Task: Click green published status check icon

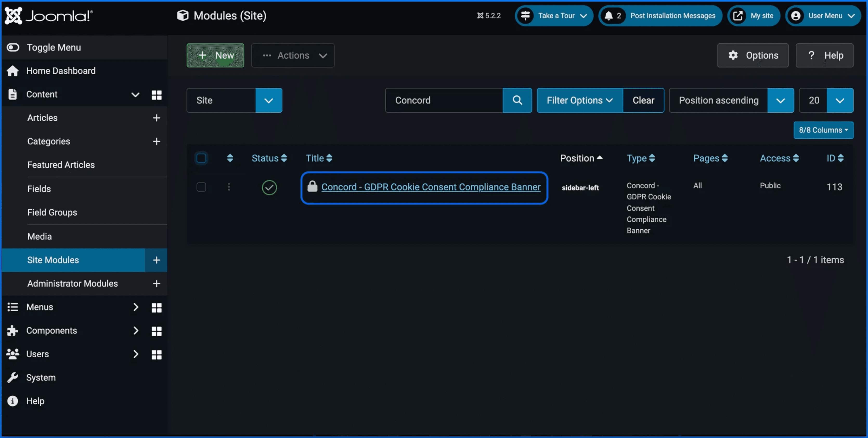Action: 269,187
